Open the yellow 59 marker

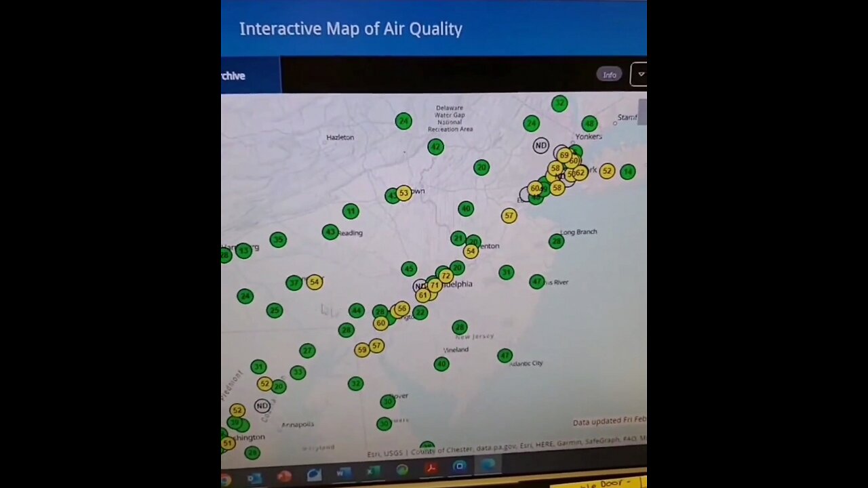[x=362, y=350]
